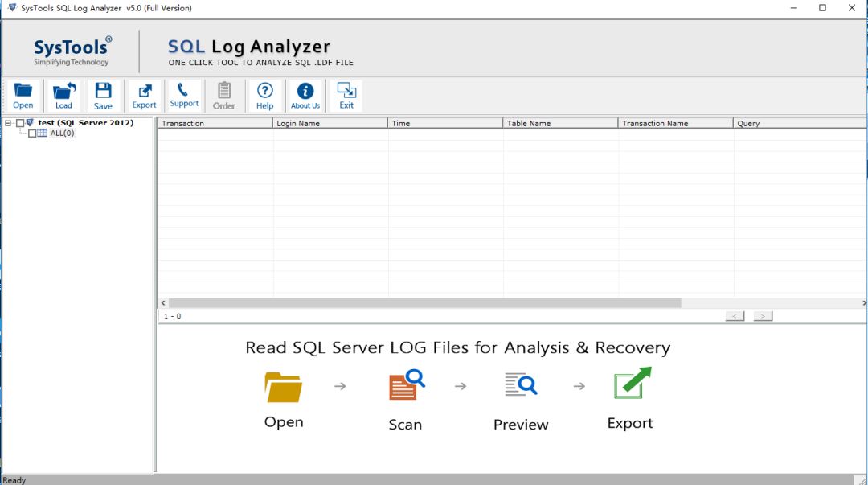Maximize the SQL Log Analyzer window
Screen dimensions: 868x485
coord(823,8)
